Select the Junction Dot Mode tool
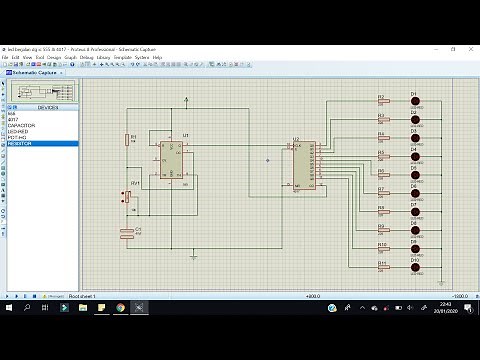 [3, 95]
